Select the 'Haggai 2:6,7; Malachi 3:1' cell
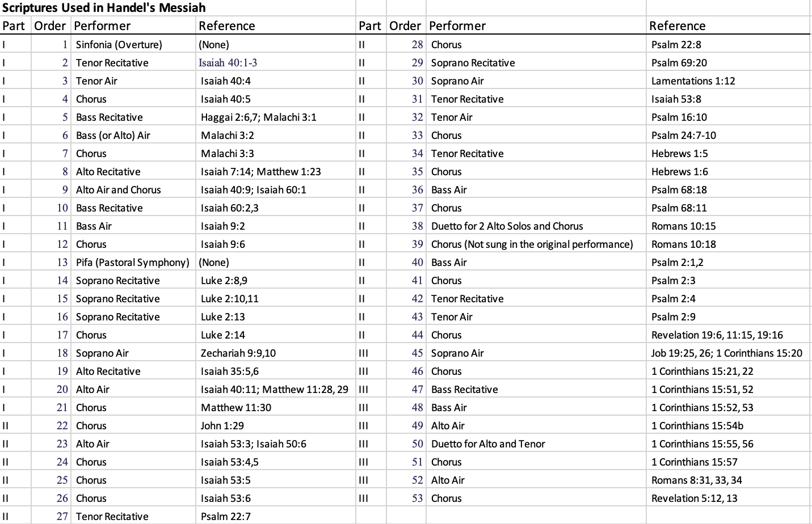Viewport: 812px width, 524px height. (258, 117)
